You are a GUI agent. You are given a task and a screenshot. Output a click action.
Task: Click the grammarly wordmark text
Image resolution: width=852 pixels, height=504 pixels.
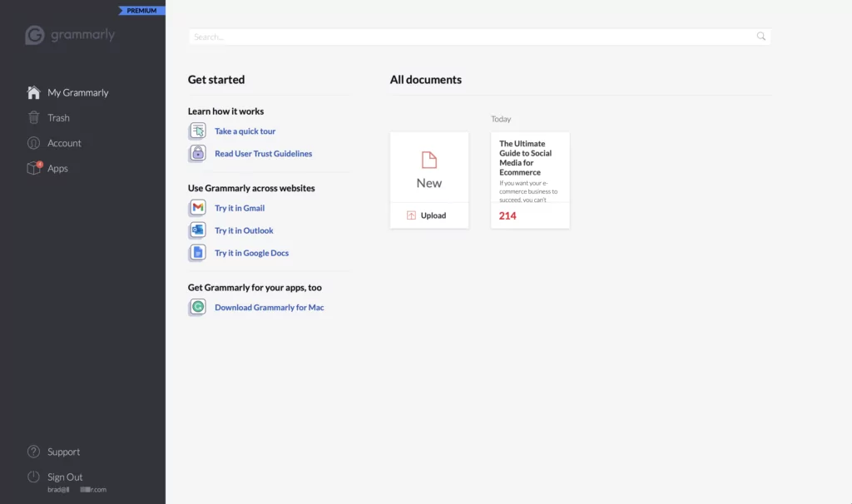coord(82,35)
